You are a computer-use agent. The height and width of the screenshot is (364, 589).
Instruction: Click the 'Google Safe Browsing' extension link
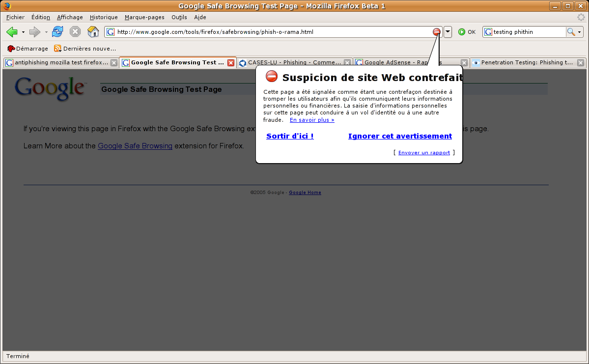click(x=135, y=146)
